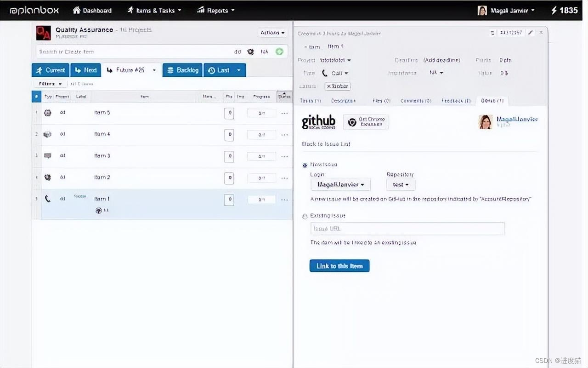The height and width of the screenshot is (368, 588).
Task: Sort by the Progress column header
Action: [x=261, y=97]
